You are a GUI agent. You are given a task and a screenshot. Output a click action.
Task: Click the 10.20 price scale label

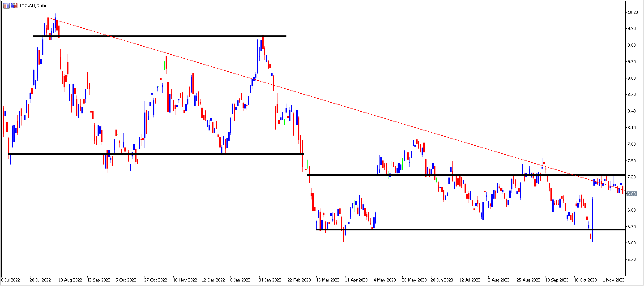tap(633, 12)
